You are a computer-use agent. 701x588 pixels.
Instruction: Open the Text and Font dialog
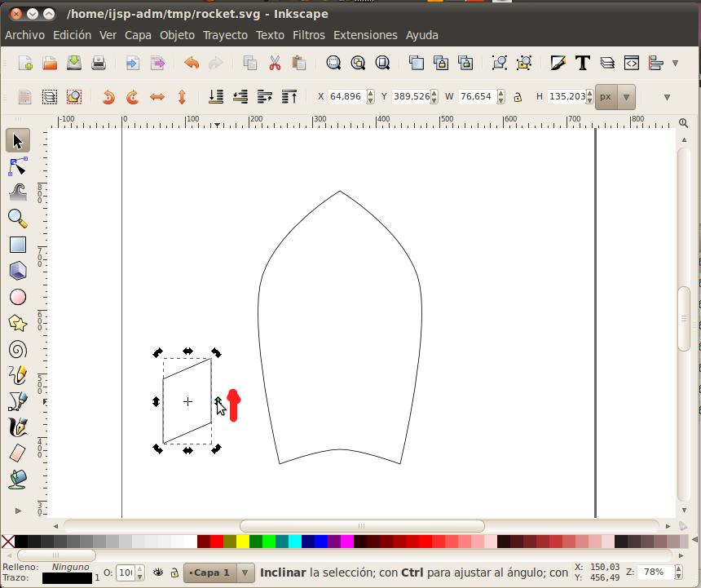[583, 63]
